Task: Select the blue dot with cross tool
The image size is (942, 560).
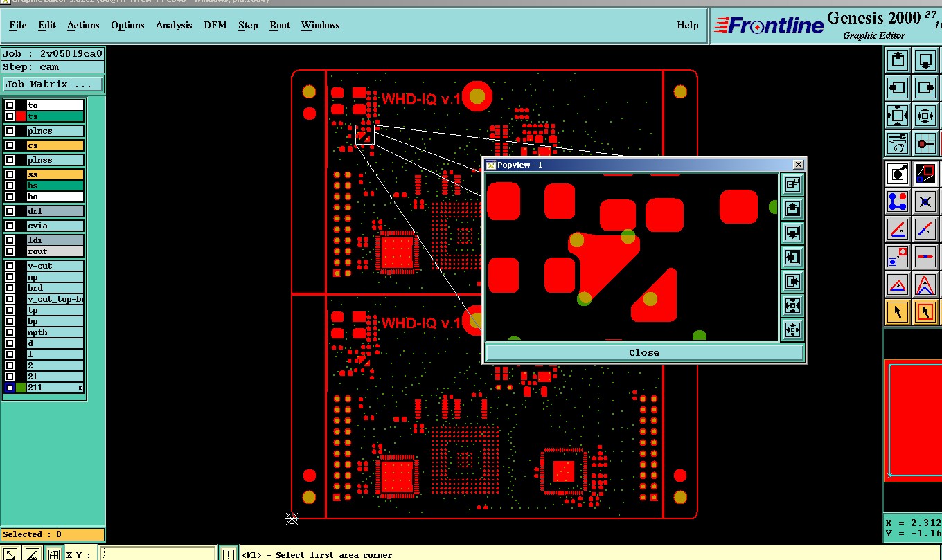Action: 925,201
